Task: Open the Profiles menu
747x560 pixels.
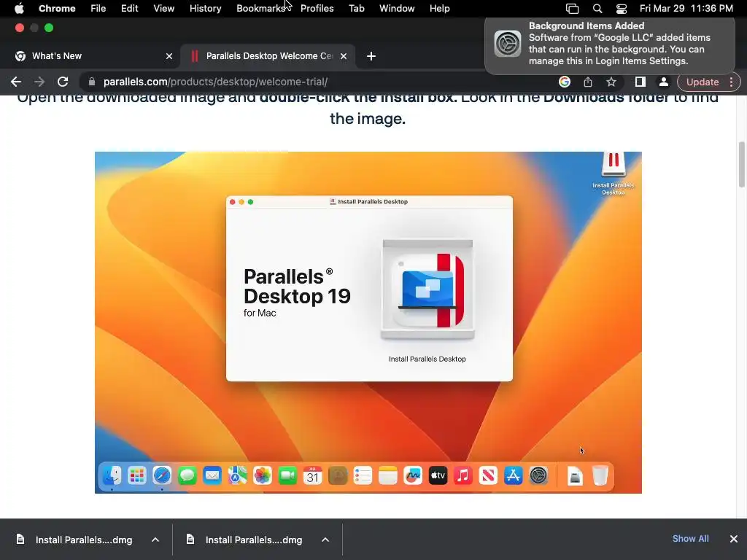Action: (317, 9)
